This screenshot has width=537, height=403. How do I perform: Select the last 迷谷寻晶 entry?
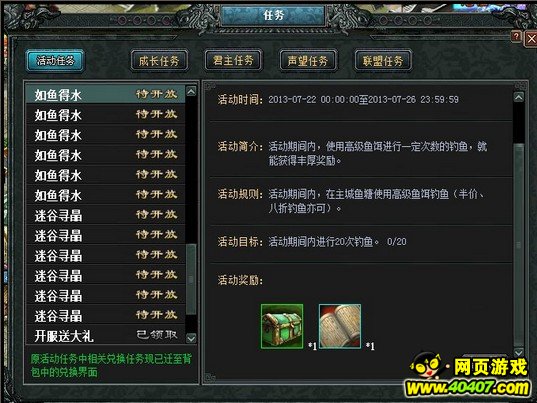106,316
